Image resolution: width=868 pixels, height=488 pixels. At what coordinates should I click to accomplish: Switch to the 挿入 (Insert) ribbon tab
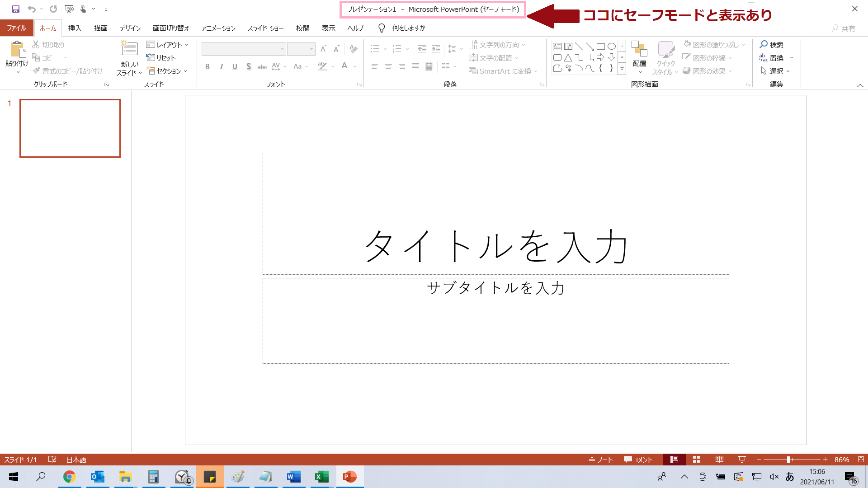[74, 28]
